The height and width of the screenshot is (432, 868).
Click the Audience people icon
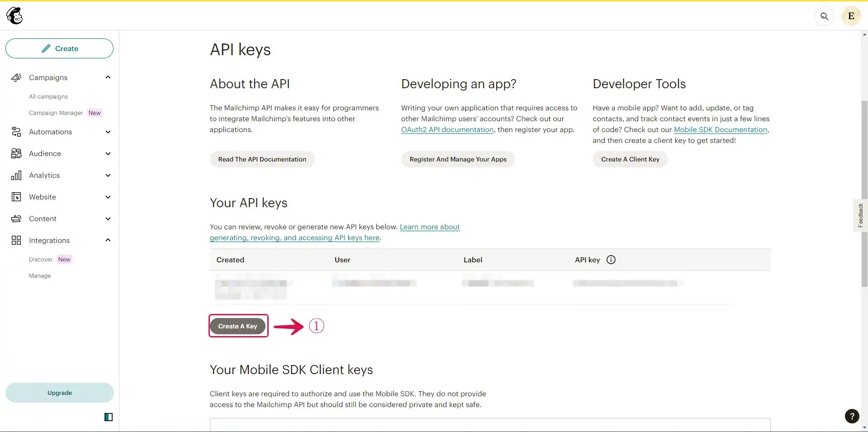coord(16,153)
